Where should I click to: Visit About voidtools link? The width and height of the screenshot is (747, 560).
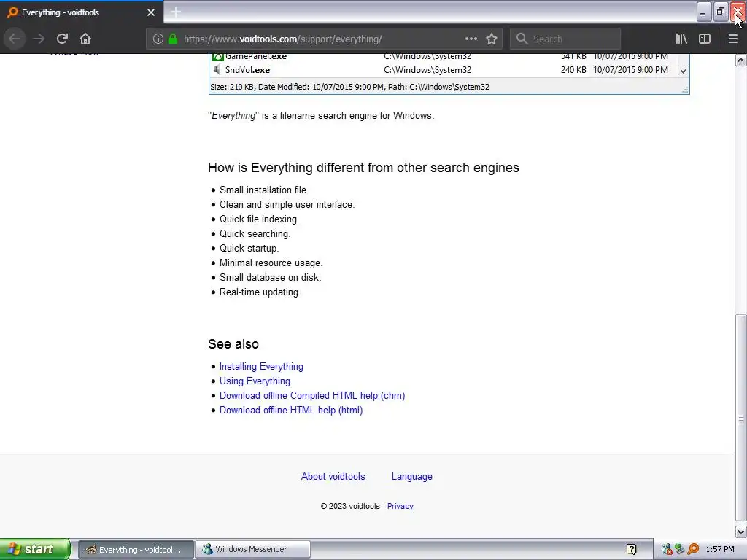point(333,477)
